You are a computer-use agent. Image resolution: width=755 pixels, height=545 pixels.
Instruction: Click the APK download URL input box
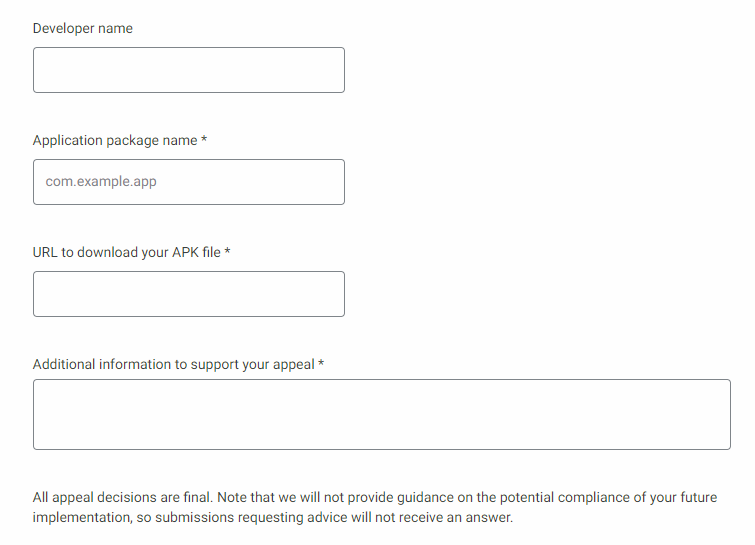click(x=188, y=294)
